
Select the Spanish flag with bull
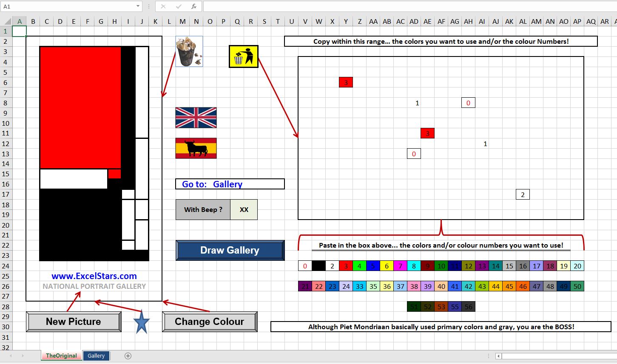pos(196,148)
